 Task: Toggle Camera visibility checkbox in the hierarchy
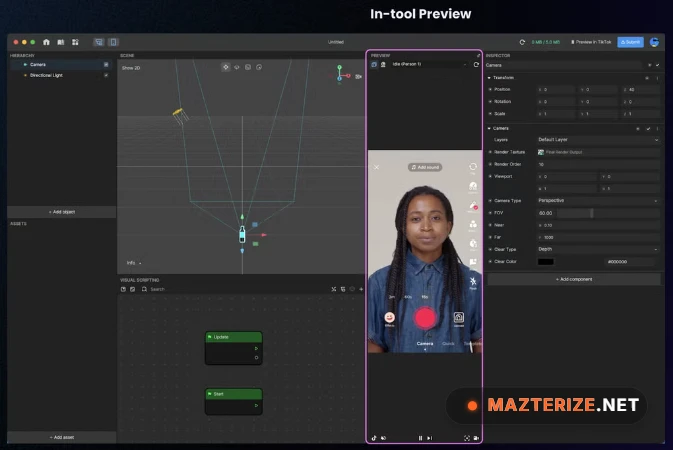tap(106, 64)
